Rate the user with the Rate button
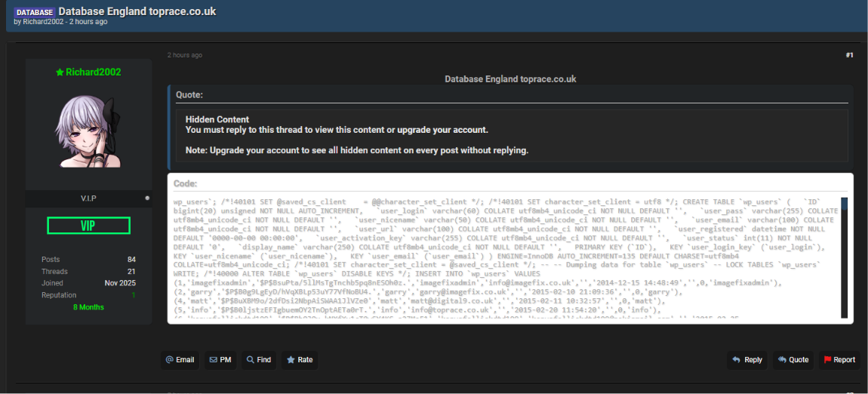 coord(300,360)
